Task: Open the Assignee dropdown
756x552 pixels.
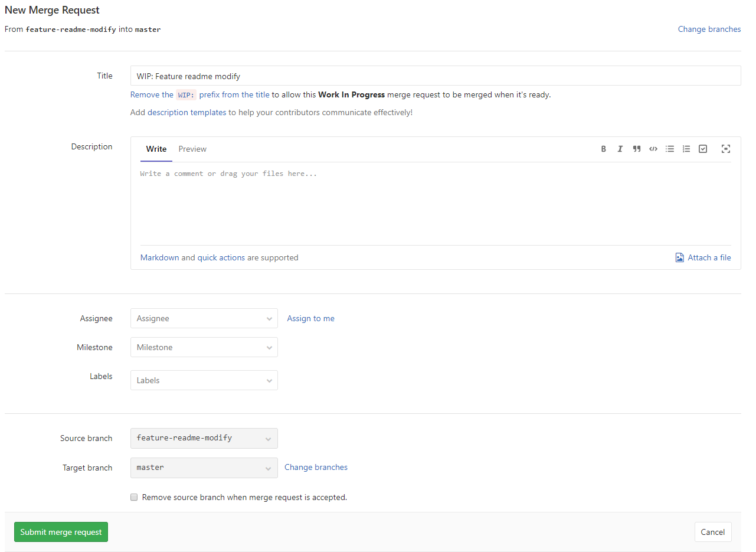Action: [x=204, y=318]
